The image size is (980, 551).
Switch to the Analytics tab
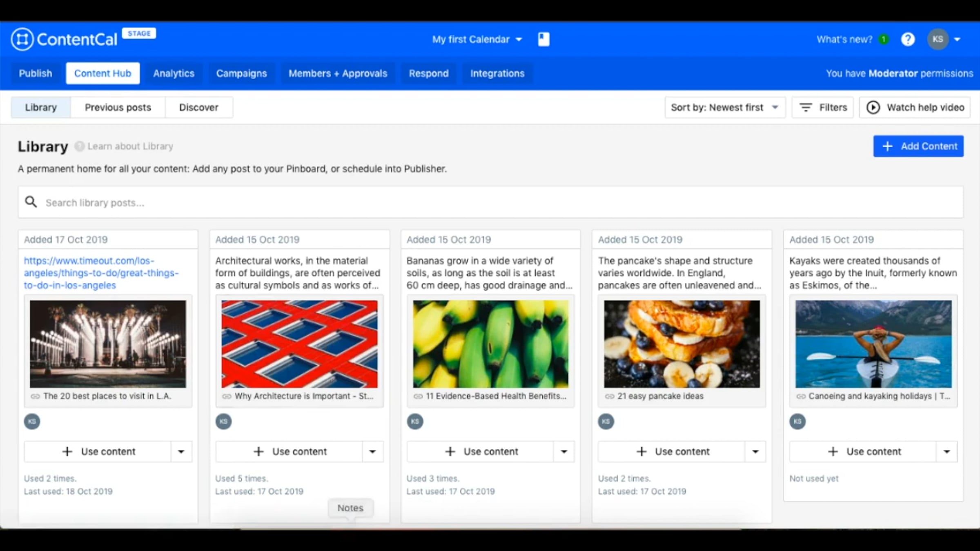pos(174,73)
